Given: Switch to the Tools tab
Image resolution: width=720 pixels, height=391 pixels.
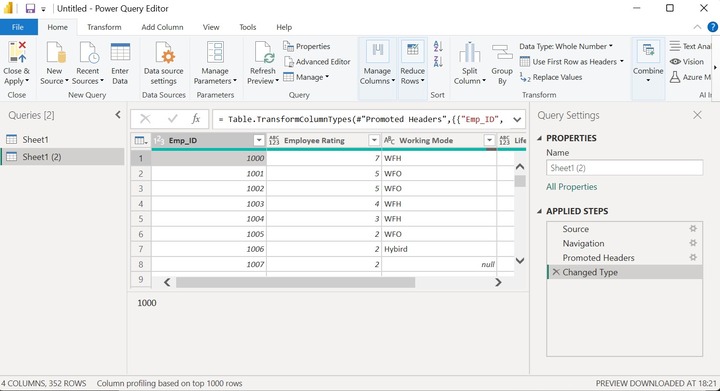Looking at the screenshot, I should click(248, 27).
